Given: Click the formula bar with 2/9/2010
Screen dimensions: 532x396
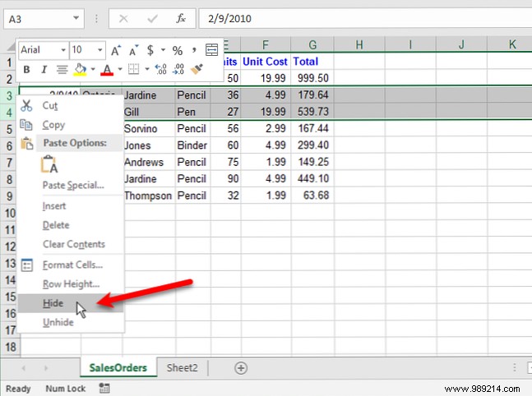Looking at the screenshot, I should [x=365, y=18].
